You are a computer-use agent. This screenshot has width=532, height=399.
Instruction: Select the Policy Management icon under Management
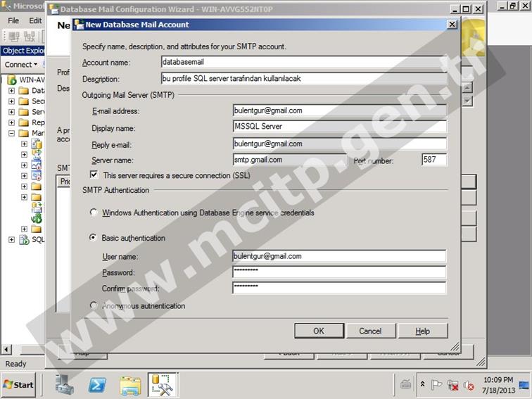click(x=37, y=144)
